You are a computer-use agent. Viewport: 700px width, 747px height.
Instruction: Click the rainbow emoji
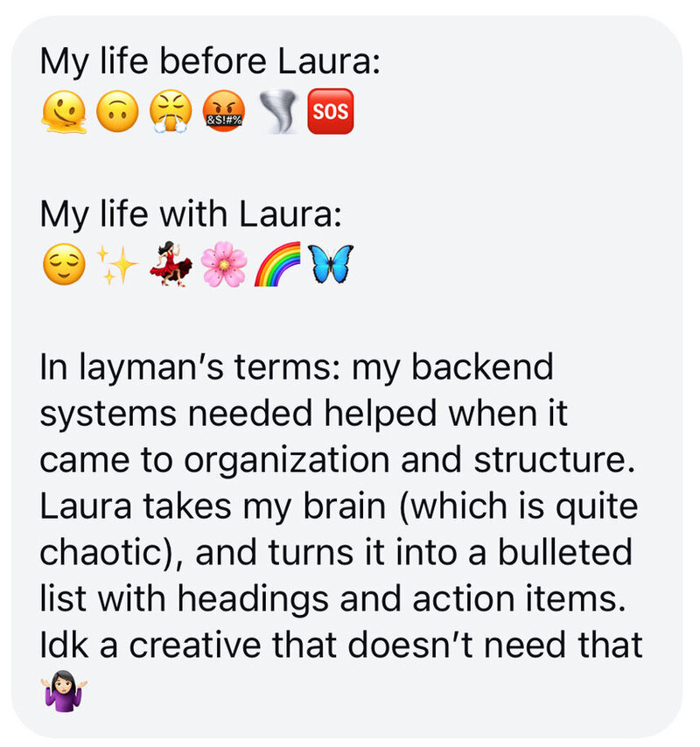[x=277, y=264]
